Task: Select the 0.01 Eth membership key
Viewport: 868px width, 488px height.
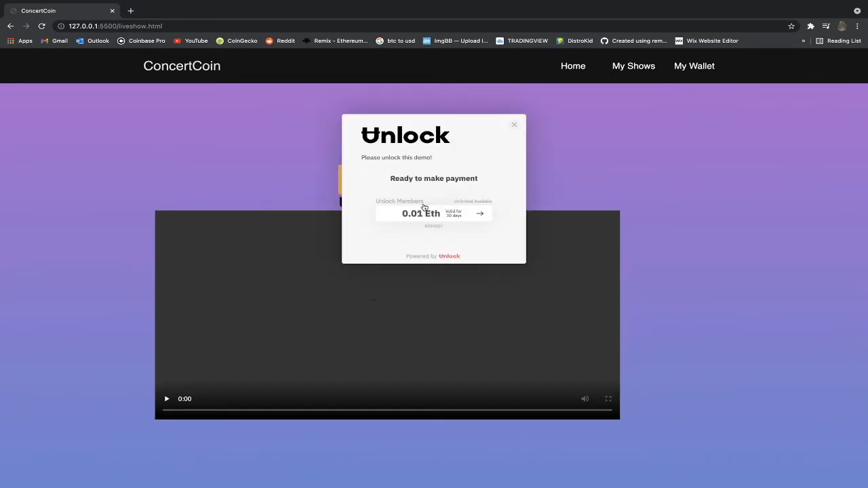Action: [x=433, y=213]
